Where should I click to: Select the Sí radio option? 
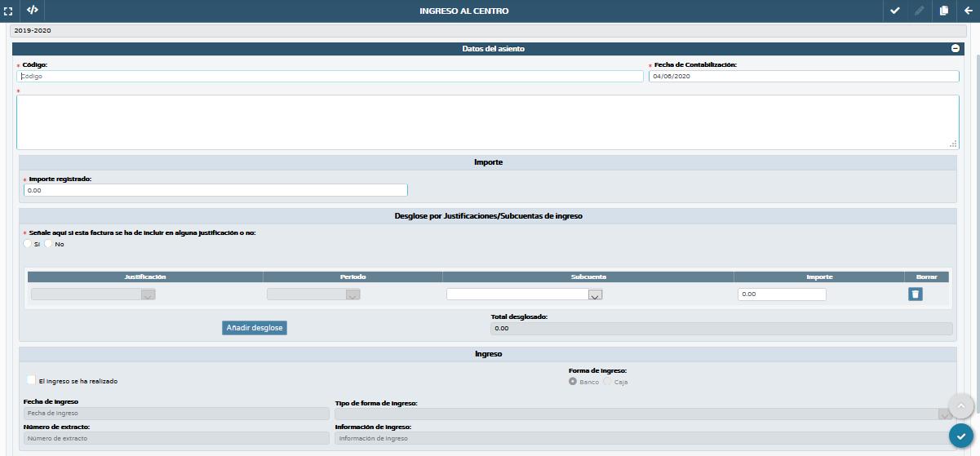[28, 243]
